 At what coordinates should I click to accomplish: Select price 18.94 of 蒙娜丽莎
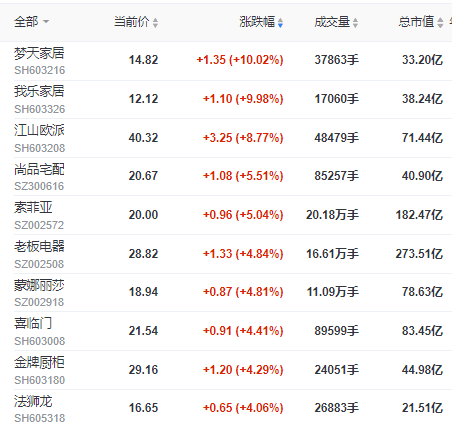(x=143, y=292)
